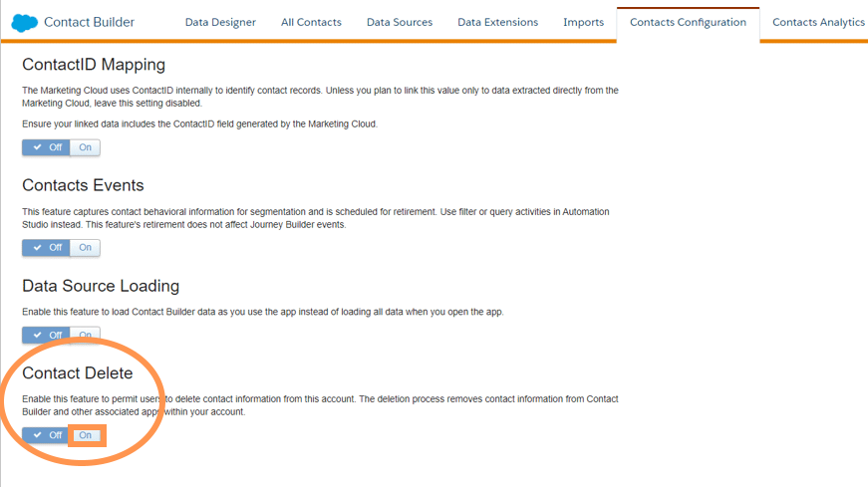Switch to the Data Designer tab
The width and height of the screenshot is (868, 487).
pyautogui.click(x=220, y=22)
